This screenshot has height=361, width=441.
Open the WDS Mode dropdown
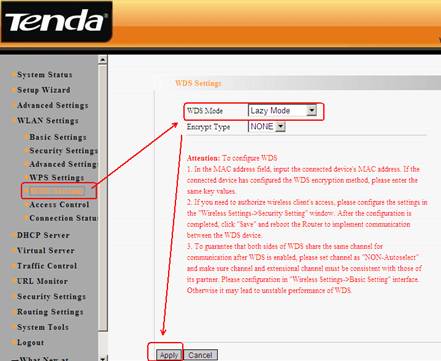[283, 111]
